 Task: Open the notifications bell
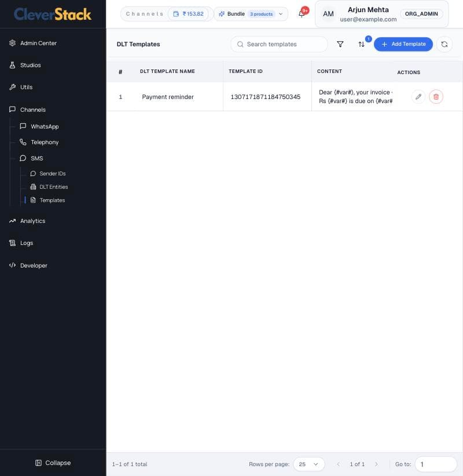(x=302, y=14)
